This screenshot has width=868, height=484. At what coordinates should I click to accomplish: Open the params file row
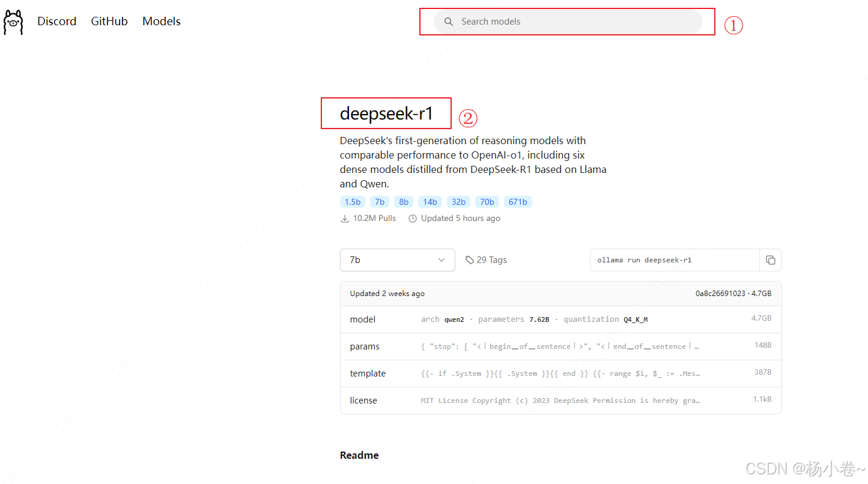(x=560, y=346)
